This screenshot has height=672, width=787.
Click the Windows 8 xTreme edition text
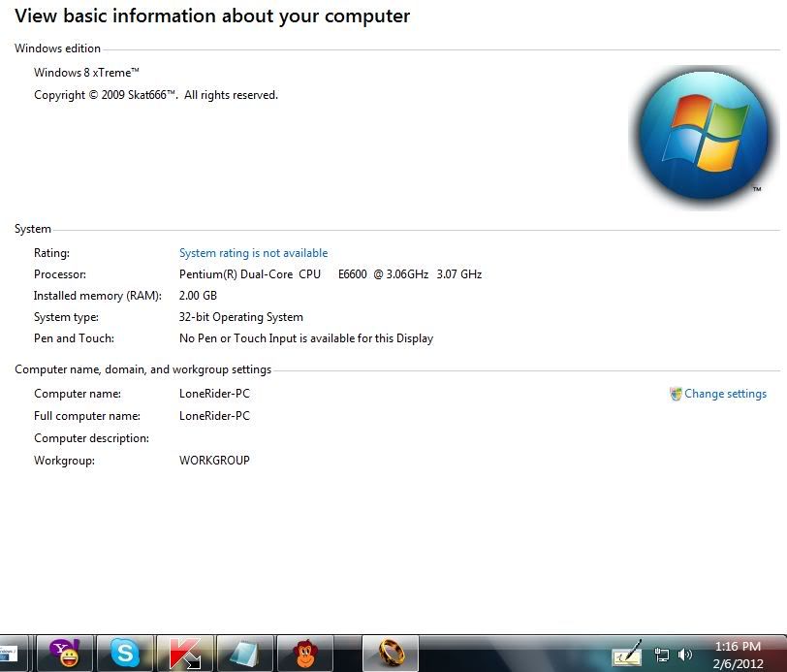click(86, 73)
